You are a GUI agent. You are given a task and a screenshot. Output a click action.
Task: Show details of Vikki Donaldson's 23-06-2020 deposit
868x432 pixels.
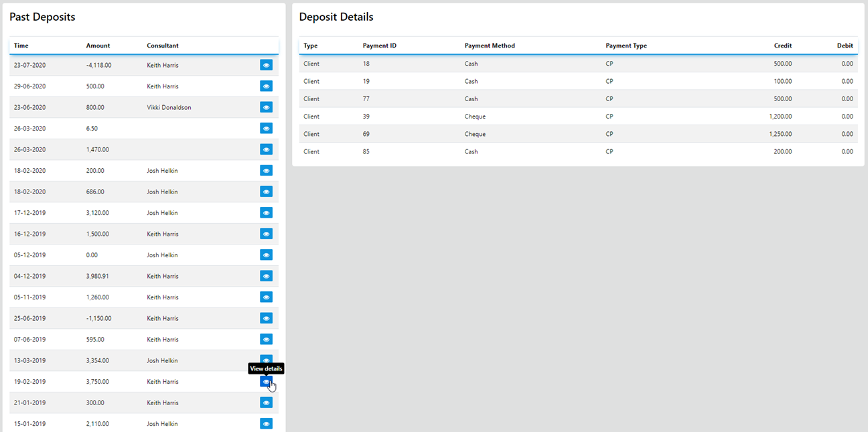click(x=266, y=107)
